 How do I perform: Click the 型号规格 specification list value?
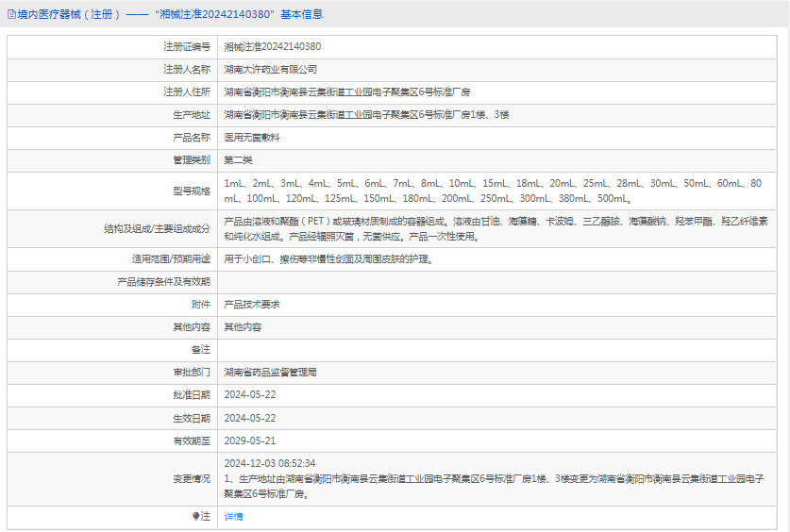click(493, 191)
